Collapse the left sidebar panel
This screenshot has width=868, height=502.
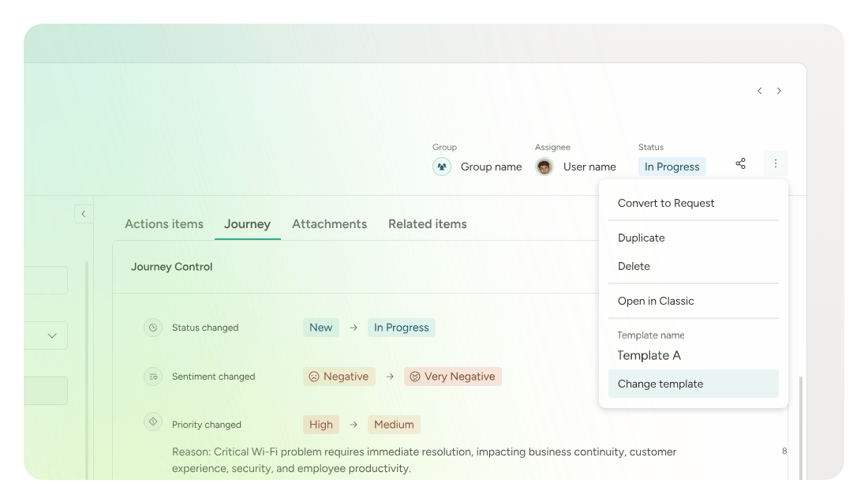tap(84, 214)
